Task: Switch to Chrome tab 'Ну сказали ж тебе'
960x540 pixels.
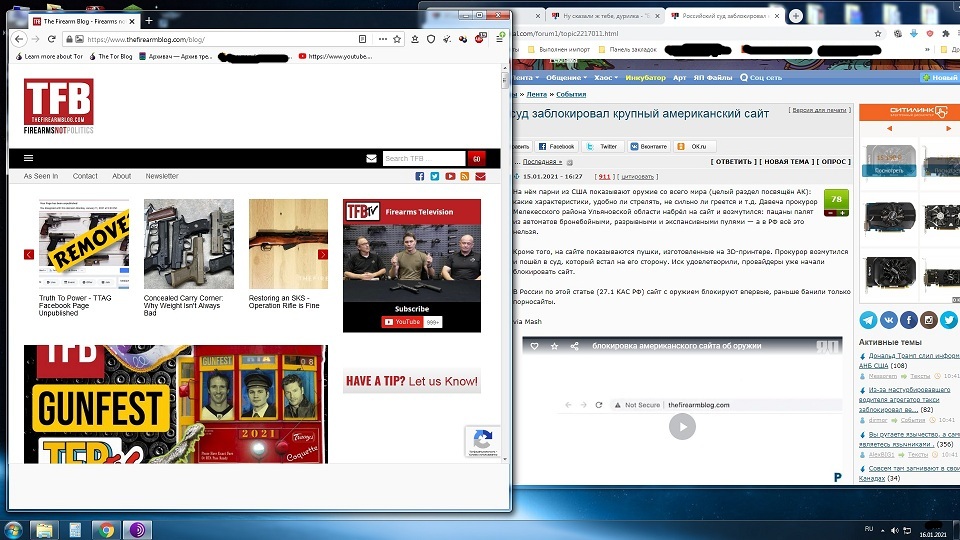Action: [x=606, y=16]
